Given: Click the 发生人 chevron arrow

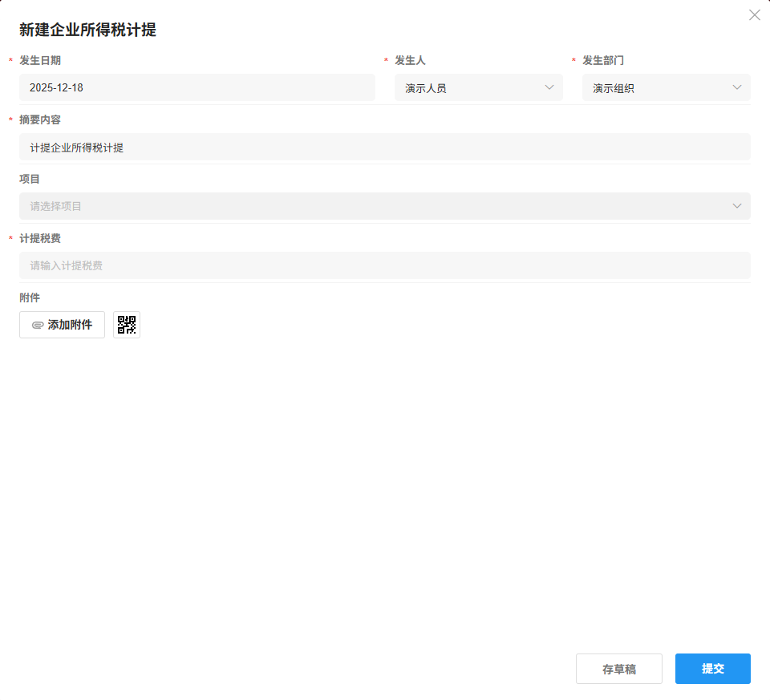Looking at the screenshot, I should click(549, 87).
